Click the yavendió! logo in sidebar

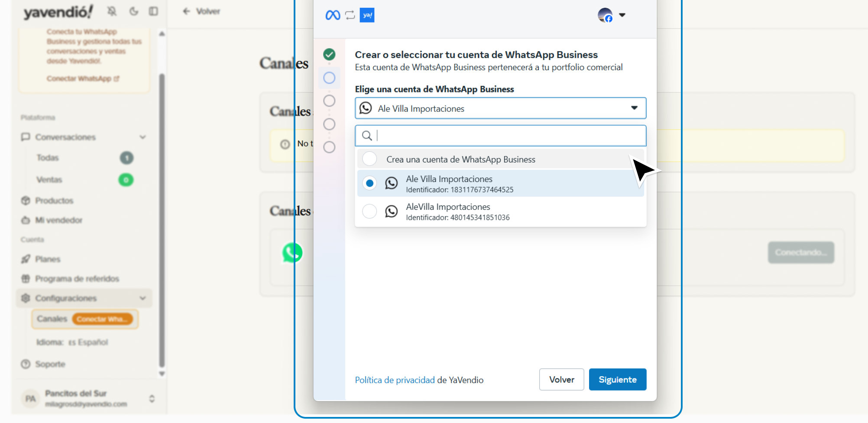click(58, 12)
